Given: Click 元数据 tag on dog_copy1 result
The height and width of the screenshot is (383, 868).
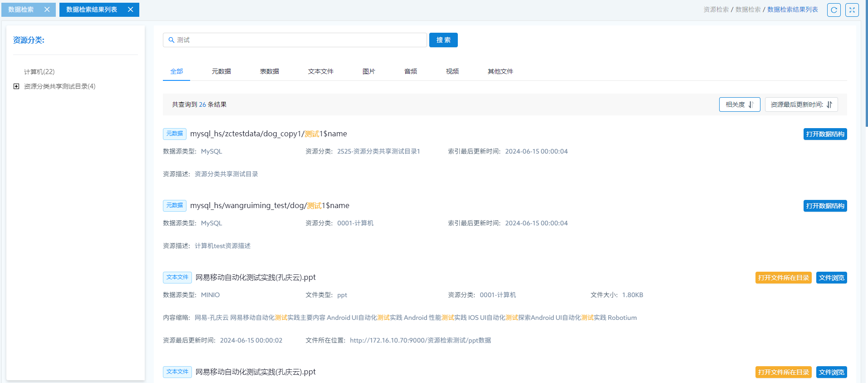Looking at the screenshot, I should [x=175, y=134].
